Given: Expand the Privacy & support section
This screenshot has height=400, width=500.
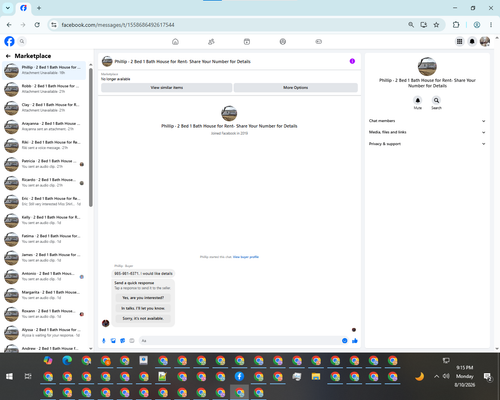Looking at the screenshot, I should click(427, 144).
